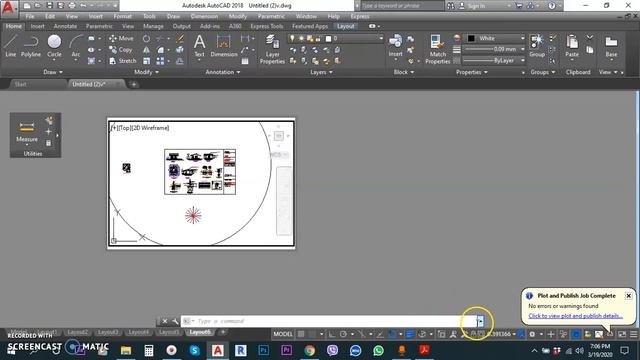Toggle lineweight display in status bar
The width and height of the screenshot is (640, 360).
409,334
